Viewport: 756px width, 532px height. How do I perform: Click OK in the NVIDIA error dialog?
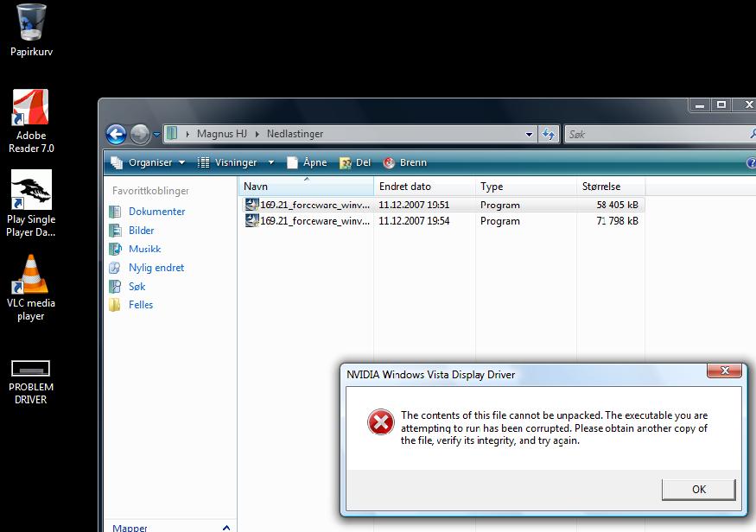point(699,490)
